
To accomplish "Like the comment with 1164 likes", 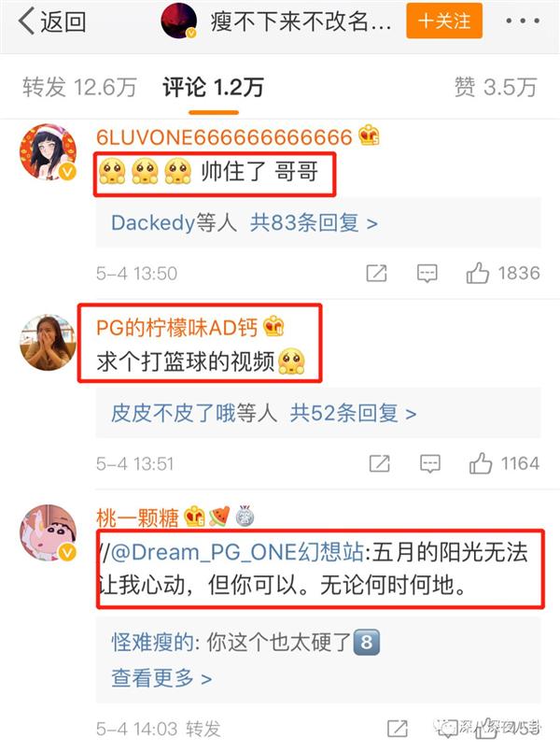I will [x=505, y=463].
